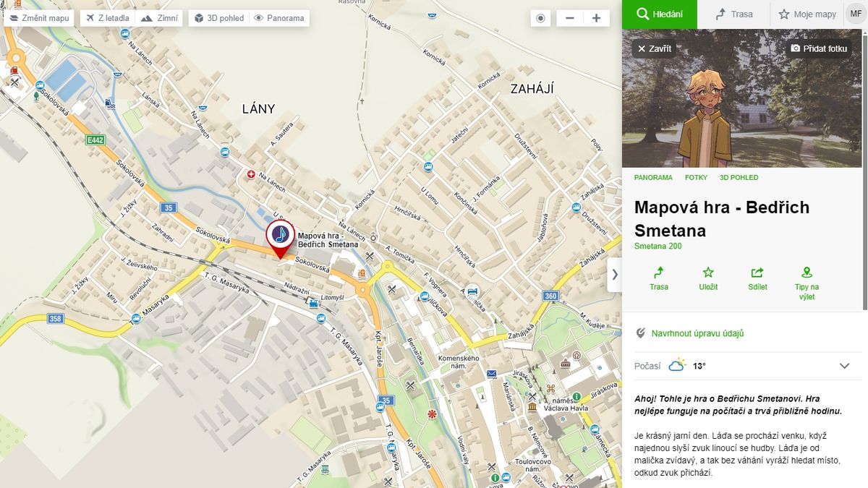This screenshot has width=868, height=488.
Task: Open Tipy na výlet trip tips
Action: 807,283
